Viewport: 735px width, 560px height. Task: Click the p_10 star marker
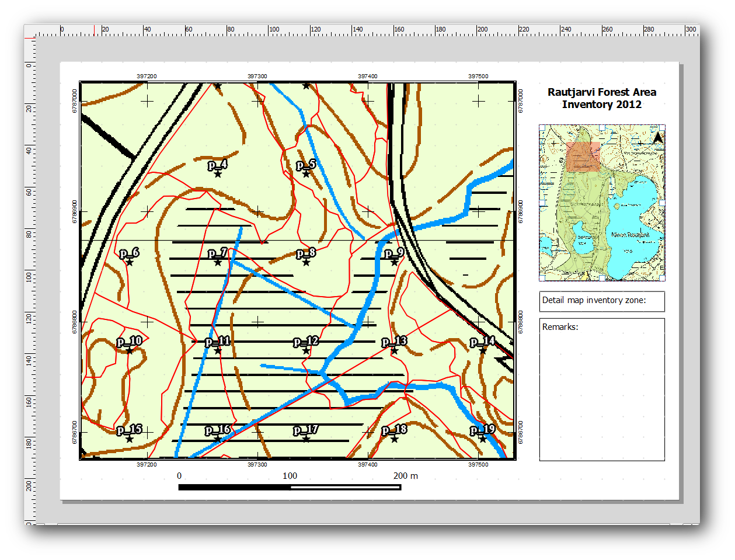coord(130,350)
